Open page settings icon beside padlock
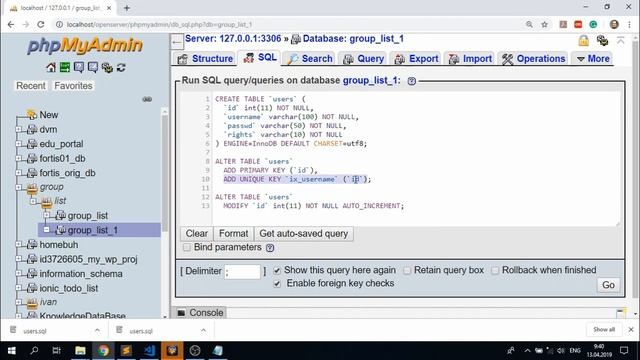The width and height of the screenshot is (640, 360). (x=602, y=40)
